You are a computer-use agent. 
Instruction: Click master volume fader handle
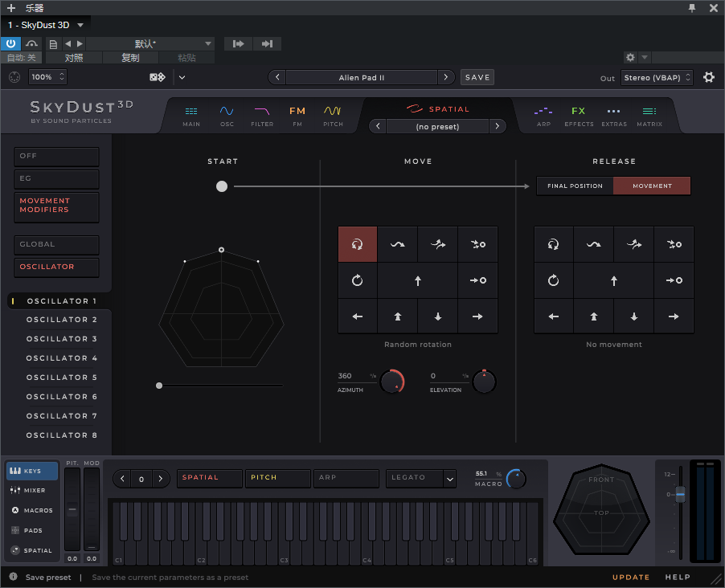(x=680, y=494)
